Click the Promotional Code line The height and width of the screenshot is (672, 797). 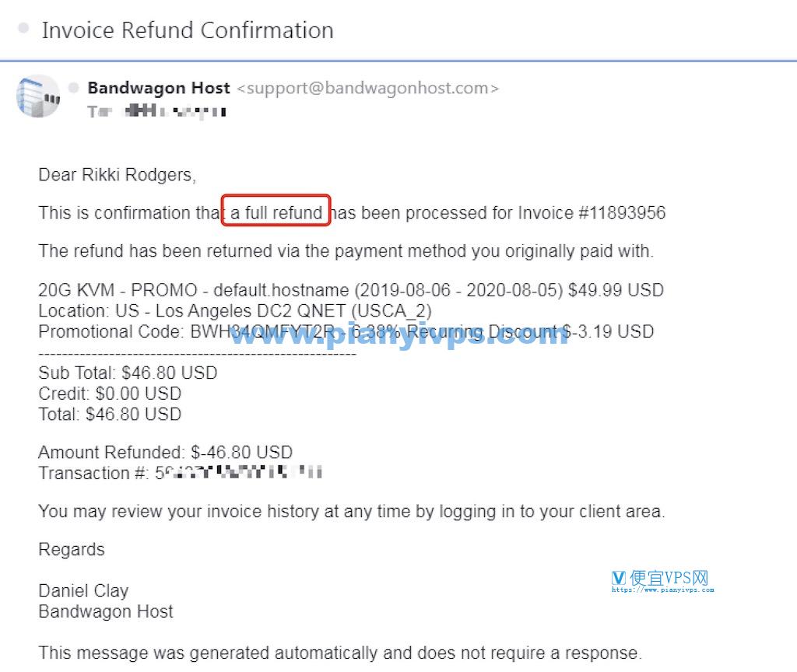[x=346, y=331]
